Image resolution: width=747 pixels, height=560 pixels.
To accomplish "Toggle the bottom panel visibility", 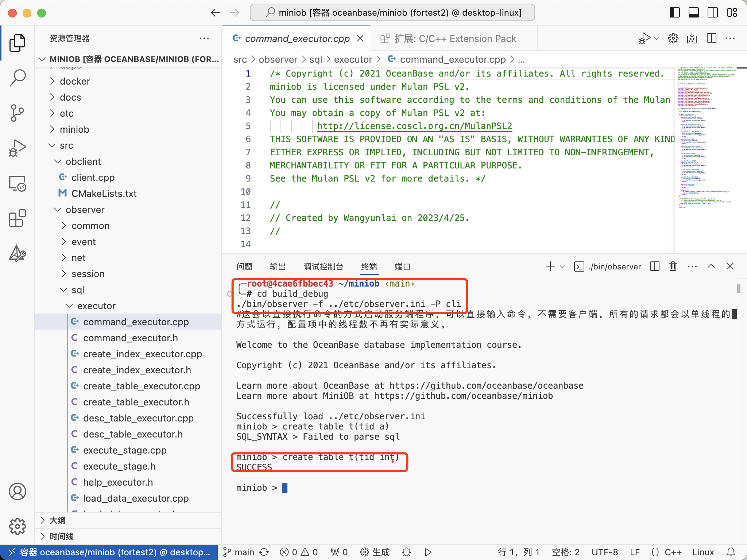I will (694, 12).
